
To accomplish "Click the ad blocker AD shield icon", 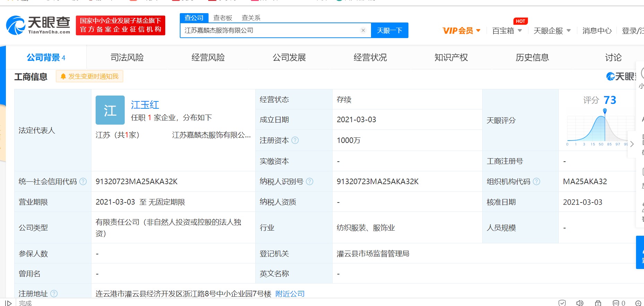I will (x=616, y=303).
